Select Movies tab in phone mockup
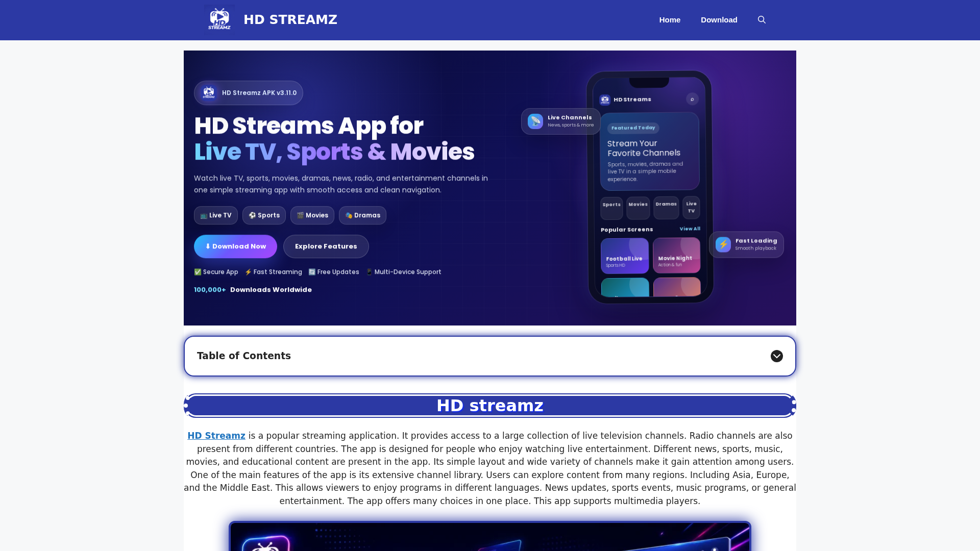The height and width of the screenshot is (551, 980). 638,208
